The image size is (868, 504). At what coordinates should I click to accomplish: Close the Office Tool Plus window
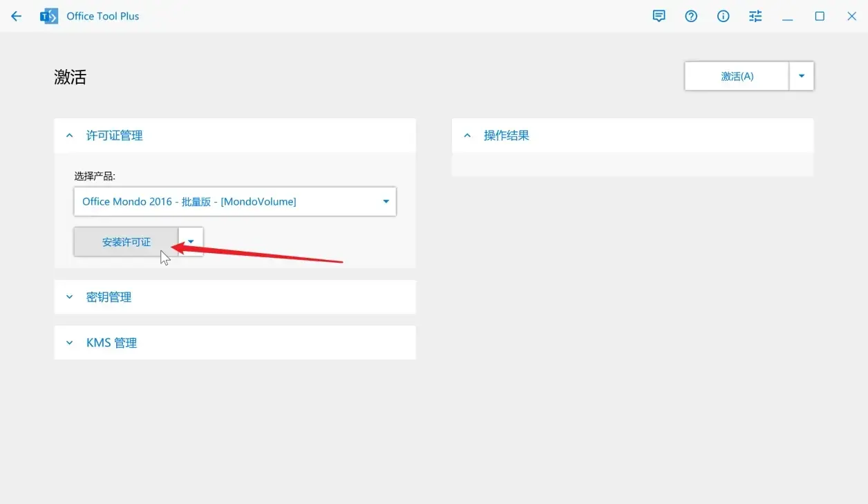point(851,17)
